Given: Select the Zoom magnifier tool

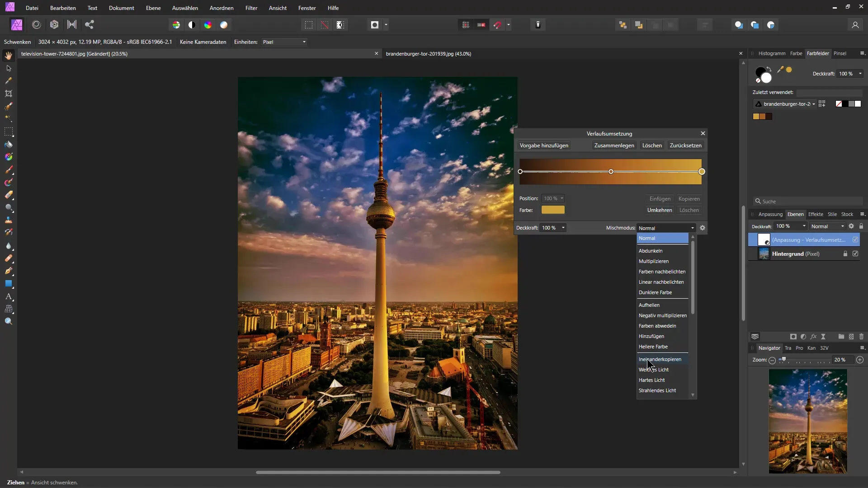Looking at the screenshot, I should [9, 321].
